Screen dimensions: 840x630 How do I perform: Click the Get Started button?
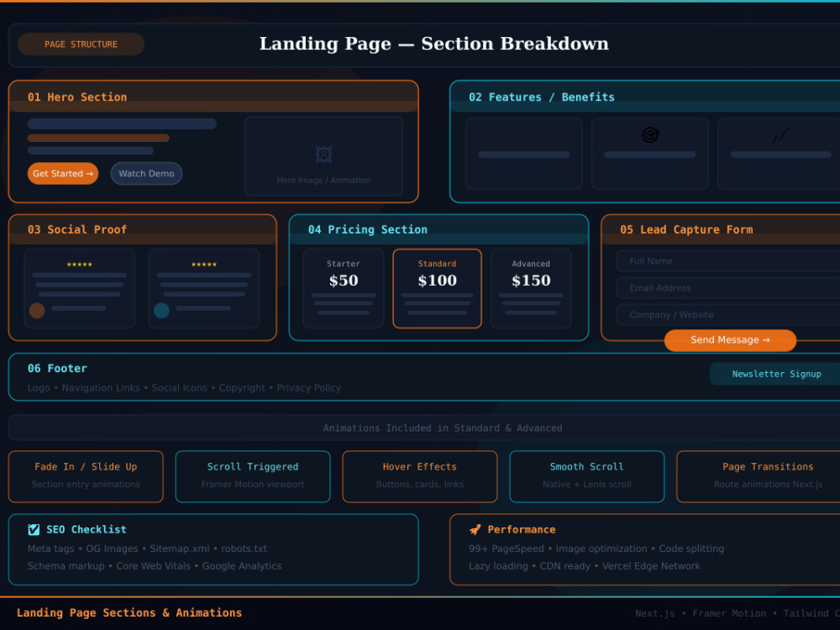(x=63, y=174)
